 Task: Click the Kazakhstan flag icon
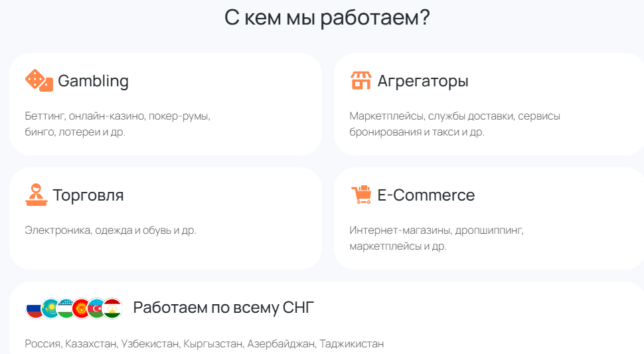click(50, 308)
